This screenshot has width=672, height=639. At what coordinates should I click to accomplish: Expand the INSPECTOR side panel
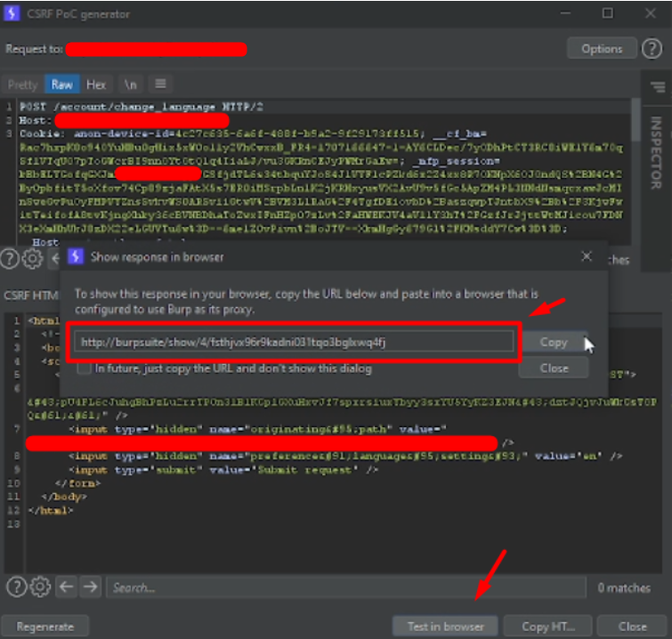(656, 153)
